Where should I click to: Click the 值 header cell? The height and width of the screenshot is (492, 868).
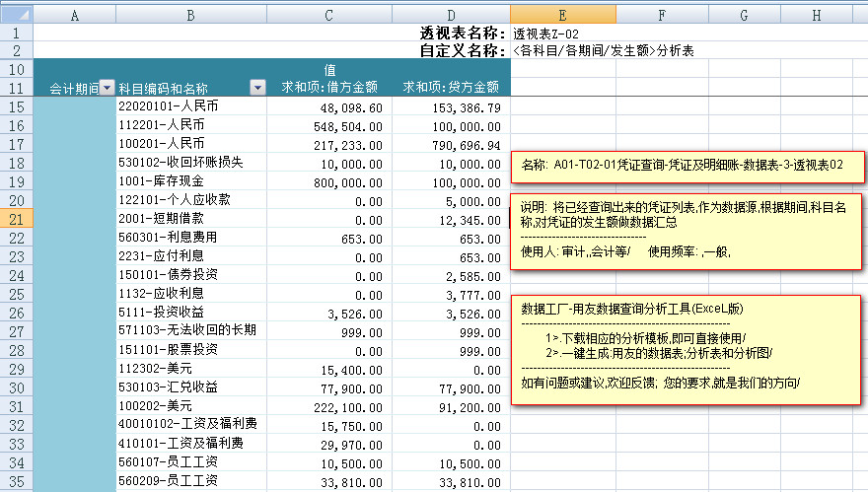tap(328, 70)
